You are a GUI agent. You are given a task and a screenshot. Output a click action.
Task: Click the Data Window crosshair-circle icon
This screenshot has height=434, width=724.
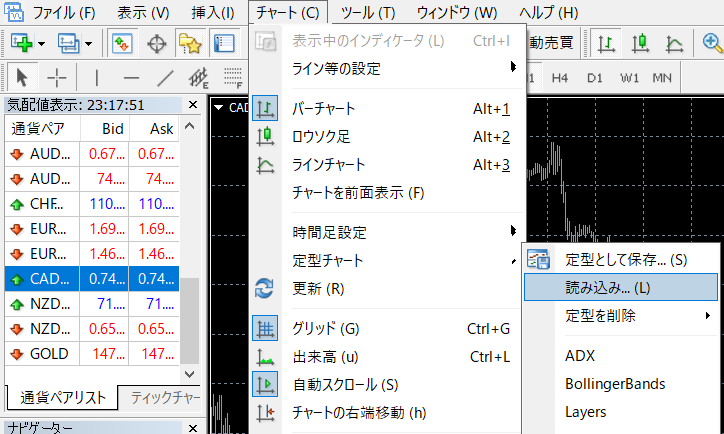click(157, 44)
